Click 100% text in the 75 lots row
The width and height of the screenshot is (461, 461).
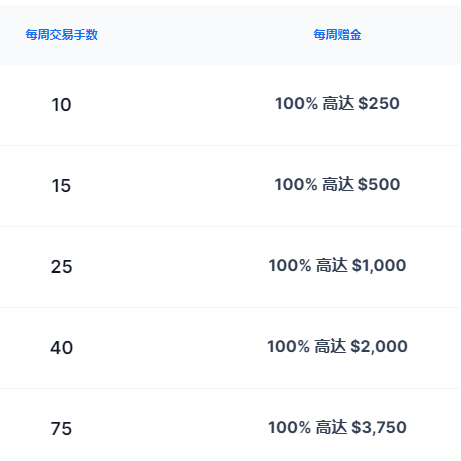click(x=290, y=427)
